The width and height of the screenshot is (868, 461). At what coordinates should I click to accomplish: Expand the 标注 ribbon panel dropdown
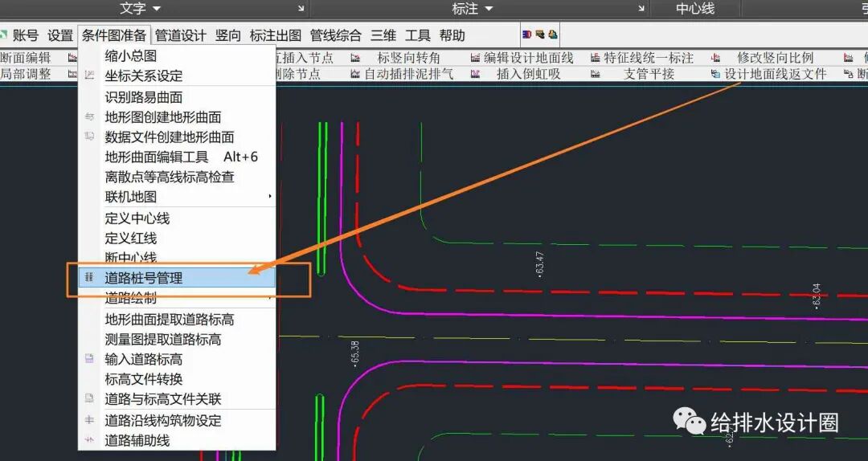489,9
